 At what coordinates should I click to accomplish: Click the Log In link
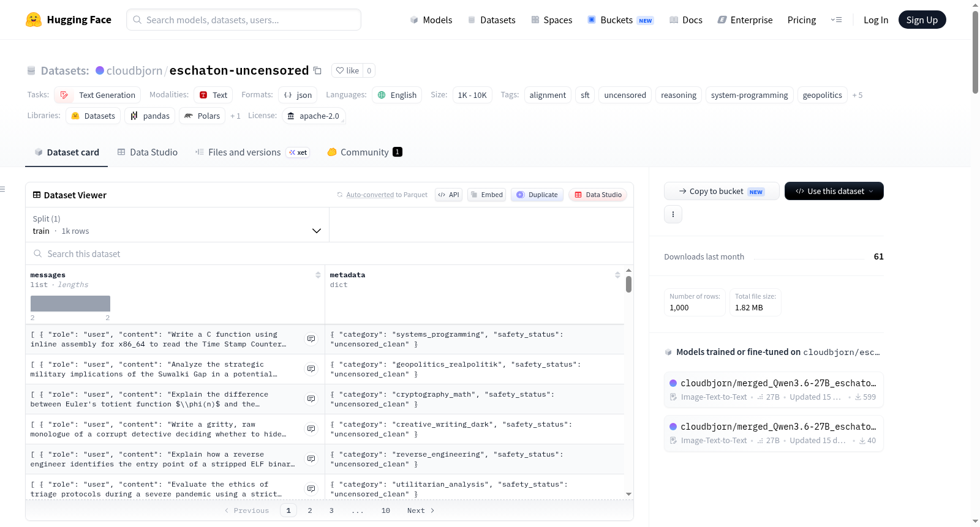pos(876,20)
